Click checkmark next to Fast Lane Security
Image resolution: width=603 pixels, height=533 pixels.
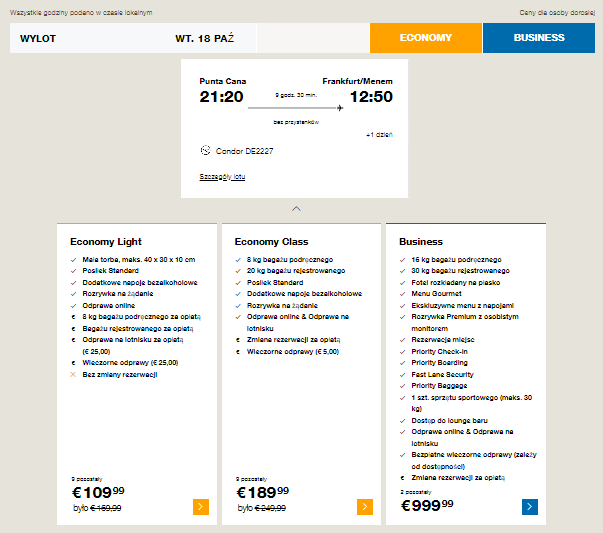point(402,375)
